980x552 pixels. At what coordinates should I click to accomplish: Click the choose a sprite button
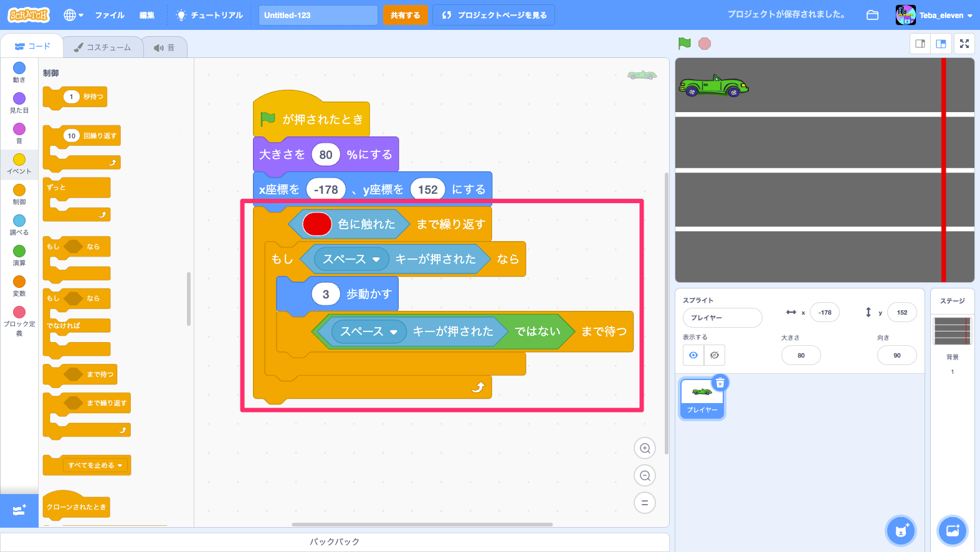click(901, 531)
